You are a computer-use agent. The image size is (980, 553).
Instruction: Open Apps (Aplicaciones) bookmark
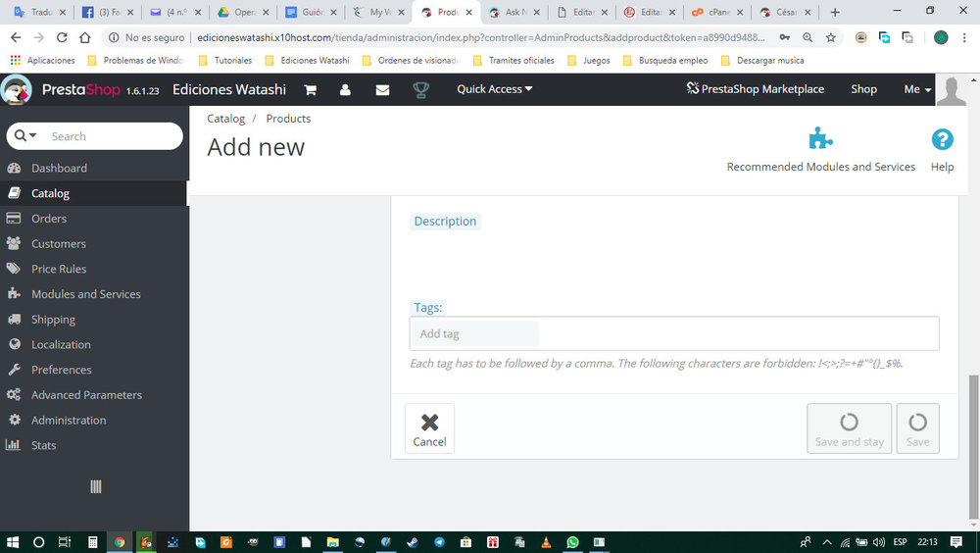click(42, 61)
